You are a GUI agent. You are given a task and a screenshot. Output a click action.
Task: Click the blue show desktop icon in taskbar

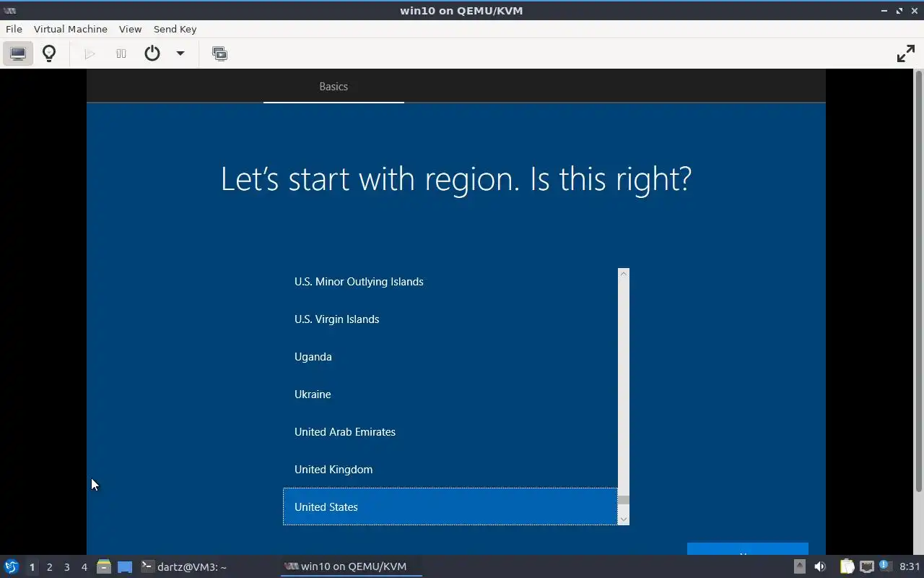(x=125, y=567)
